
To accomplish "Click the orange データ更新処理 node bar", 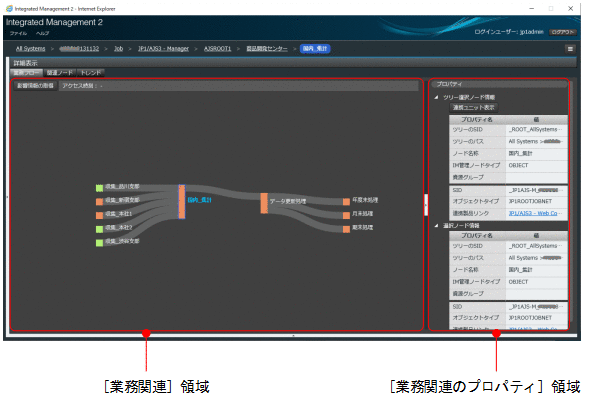I will 264,203.
